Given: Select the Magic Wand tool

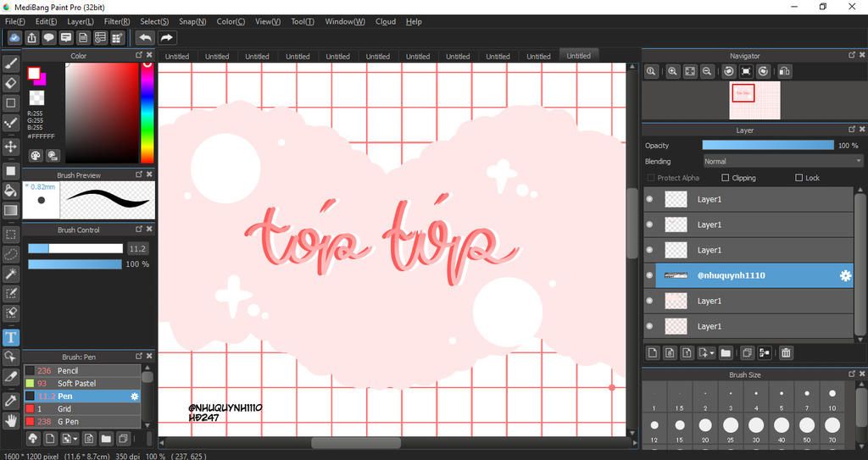Looking at the screenshot, I should point(10,274).
